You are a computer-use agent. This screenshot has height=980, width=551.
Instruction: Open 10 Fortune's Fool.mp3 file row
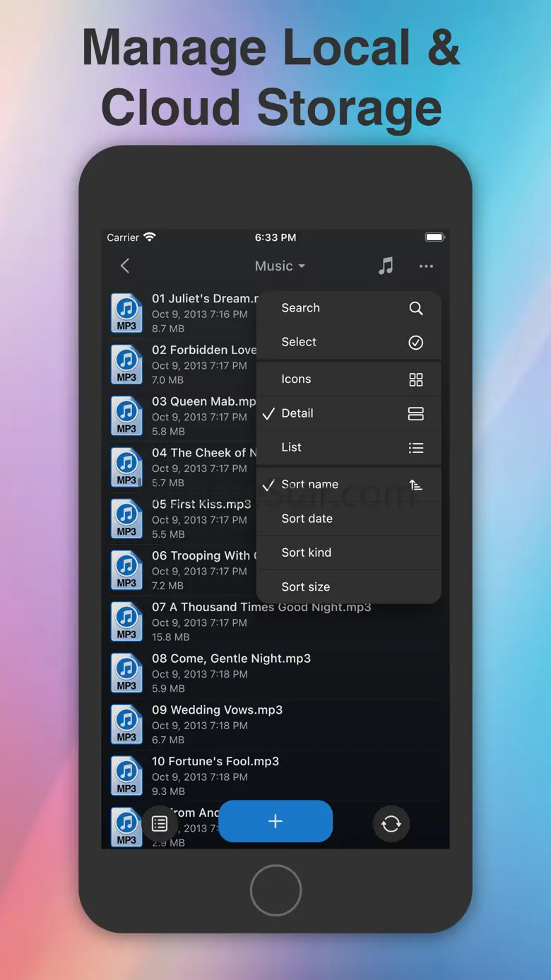tap(215, 762)
